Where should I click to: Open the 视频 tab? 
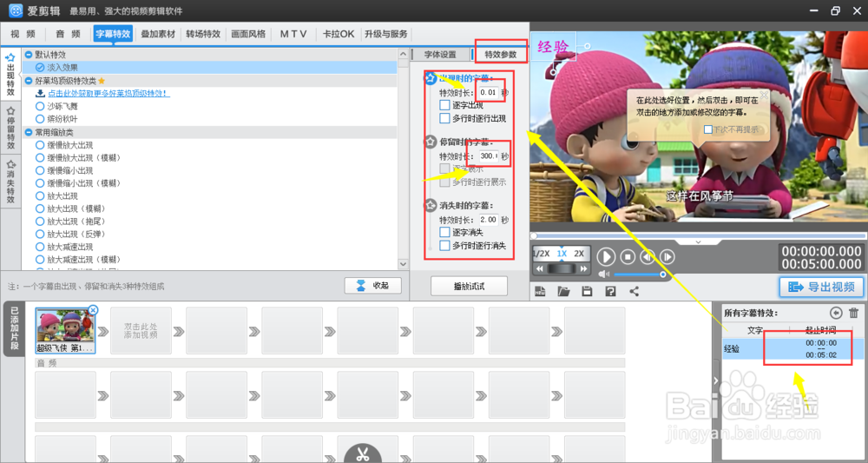pos(23,34)
